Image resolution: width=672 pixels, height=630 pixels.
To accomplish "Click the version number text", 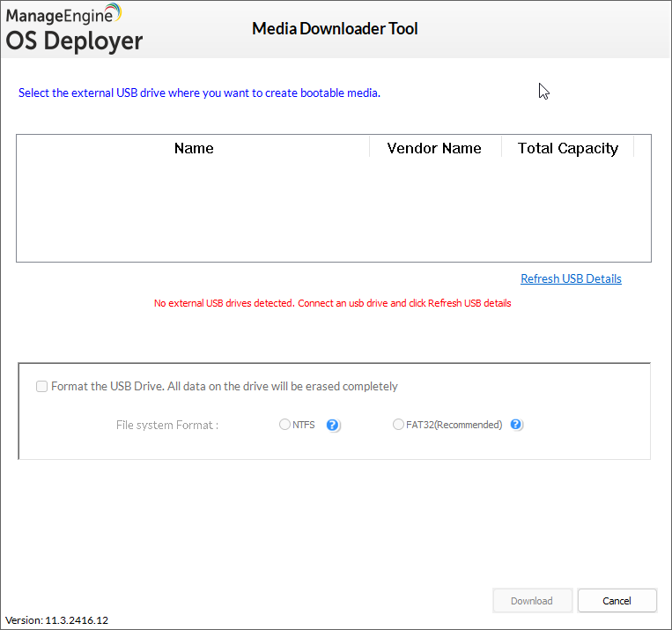I will pyautogui.click(x=56, y=620).
